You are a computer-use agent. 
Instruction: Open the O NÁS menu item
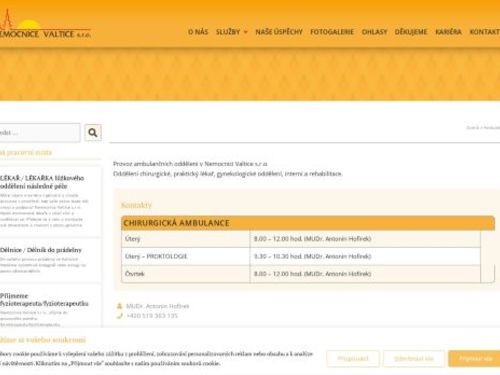tap(198, 32)
